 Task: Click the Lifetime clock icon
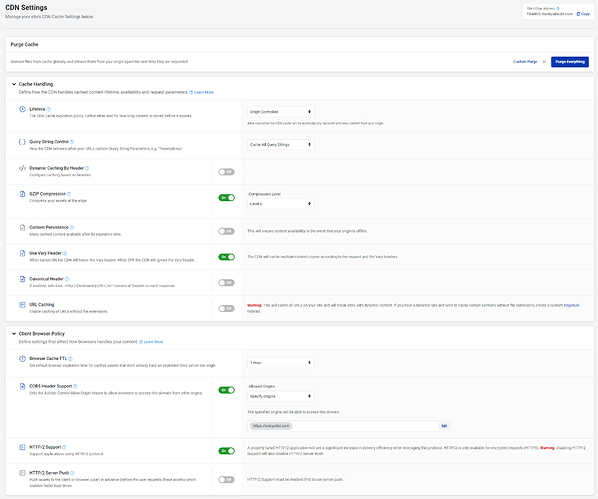pos(23,109)
